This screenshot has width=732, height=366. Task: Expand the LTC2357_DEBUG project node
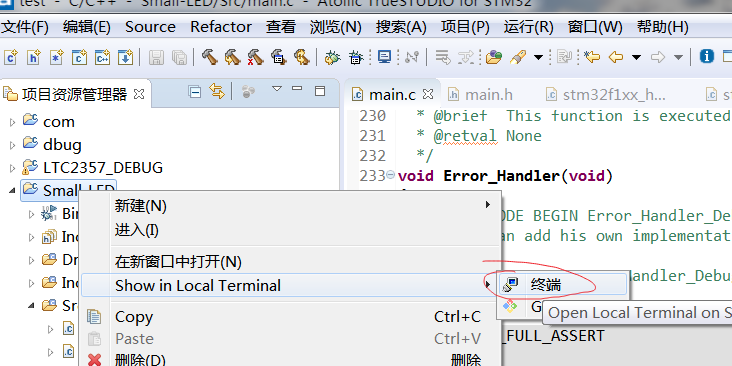click(12, 168)
